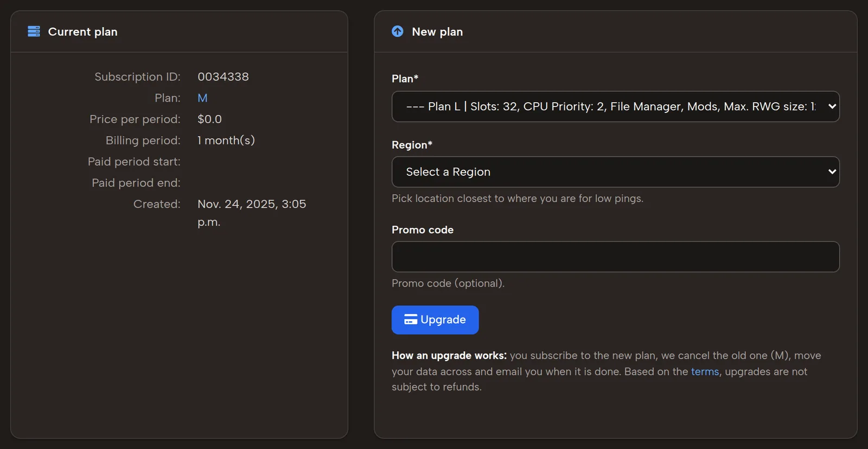Click the New plan heading
Image resolution: width=868 pixels, height=449 pixels.
pyautogui.click(x=437, y=32)
